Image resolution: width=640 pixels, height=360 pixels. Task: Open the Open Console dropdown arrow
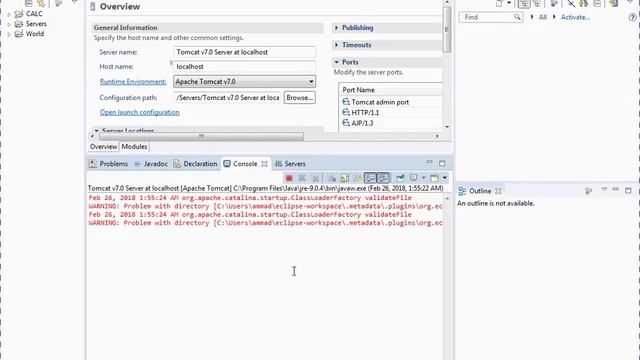pyautogui.click(x=444, y=178)
